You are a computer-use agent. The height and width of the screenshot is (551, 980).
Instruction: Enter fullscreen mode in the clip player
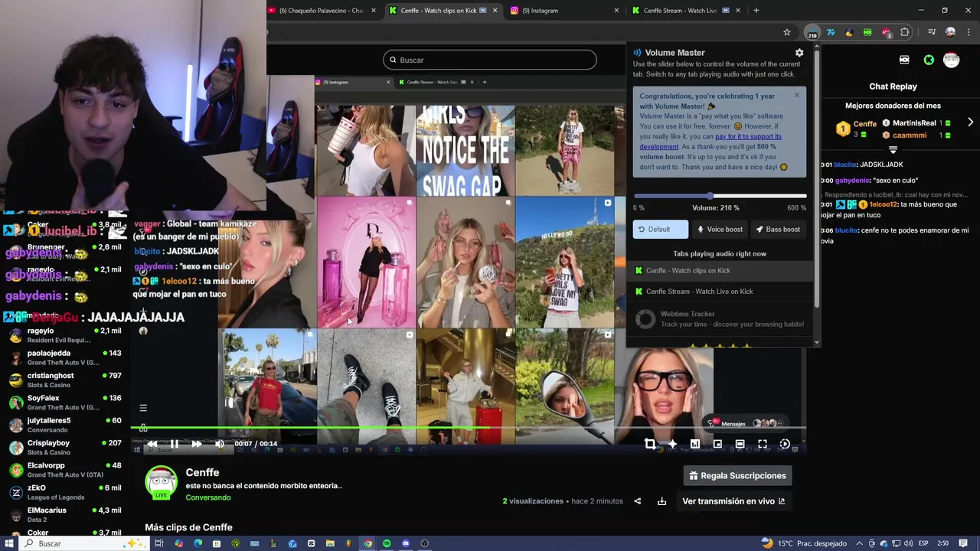[763, 444]
